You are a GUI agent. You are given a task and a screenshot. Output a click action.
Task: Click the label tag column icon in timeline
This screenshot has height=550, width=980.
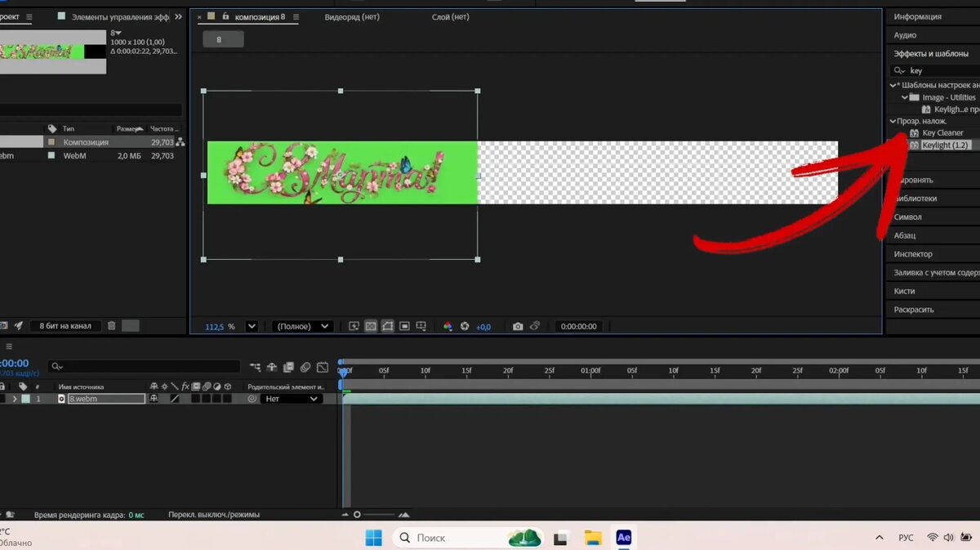(x=23, y=387)
